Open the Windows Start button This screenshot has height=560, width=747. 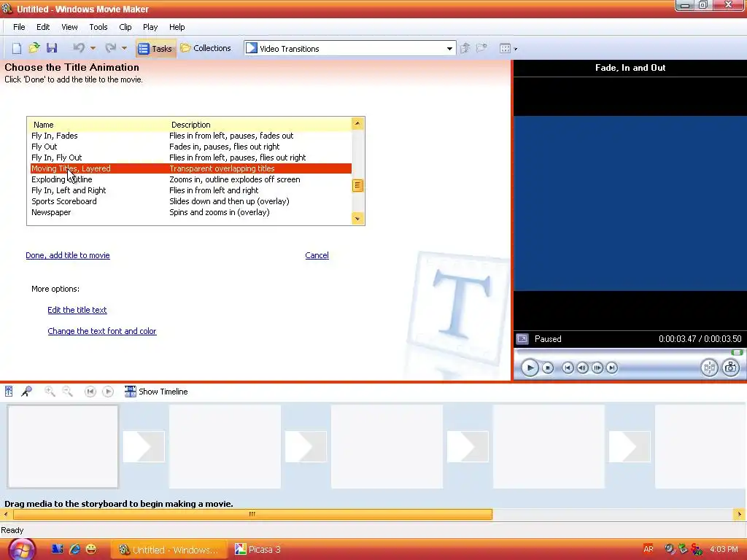22,550
